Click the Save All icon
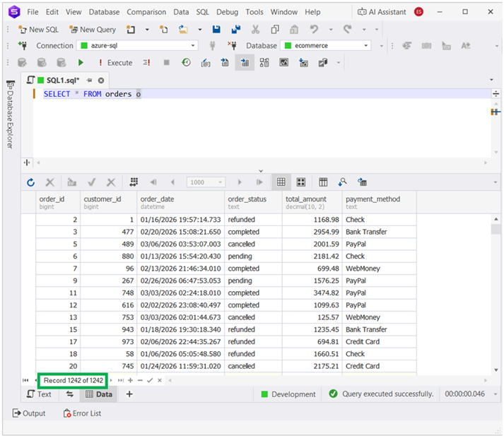Image resolution: width=504 pixels, height=436 pixels. [x=236, y=30]
